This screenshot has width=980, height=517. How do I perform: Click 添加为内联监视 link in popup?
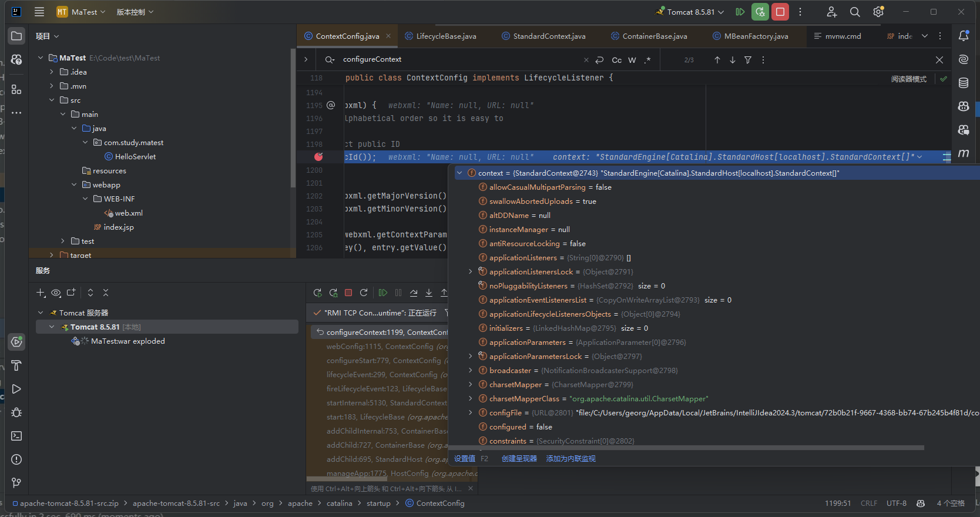click(x=571, y=458)
